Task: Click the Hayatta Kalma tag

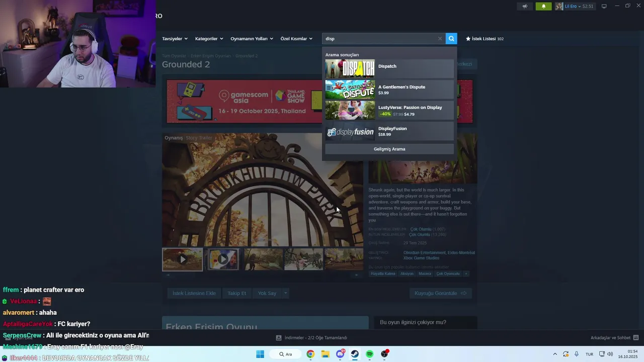Action: pyautogui.click(x=383, y=274)
